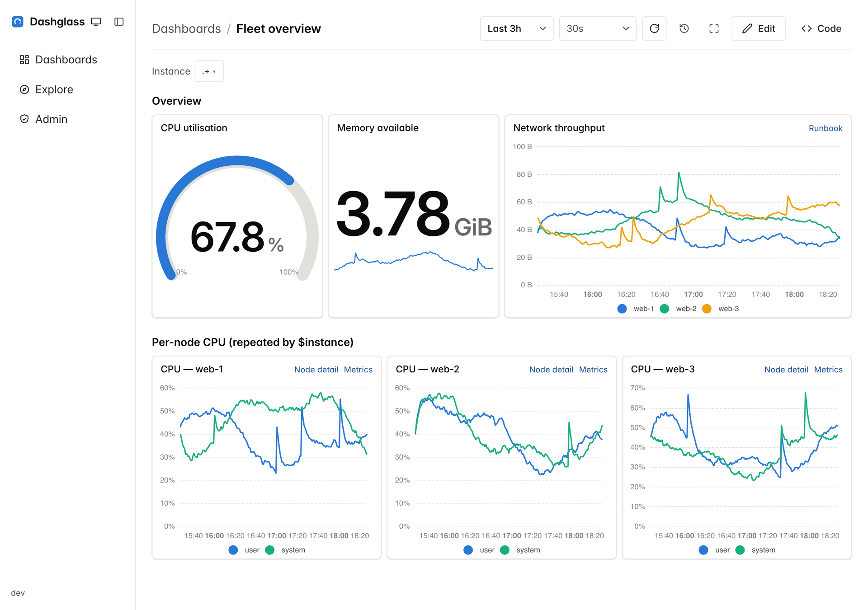Image resolution: width=868 pixels, height=610 pixels.
Task: Toggle web-2 series in Network throughput legend
Action: pyautogui.click(x=679, y=309)
